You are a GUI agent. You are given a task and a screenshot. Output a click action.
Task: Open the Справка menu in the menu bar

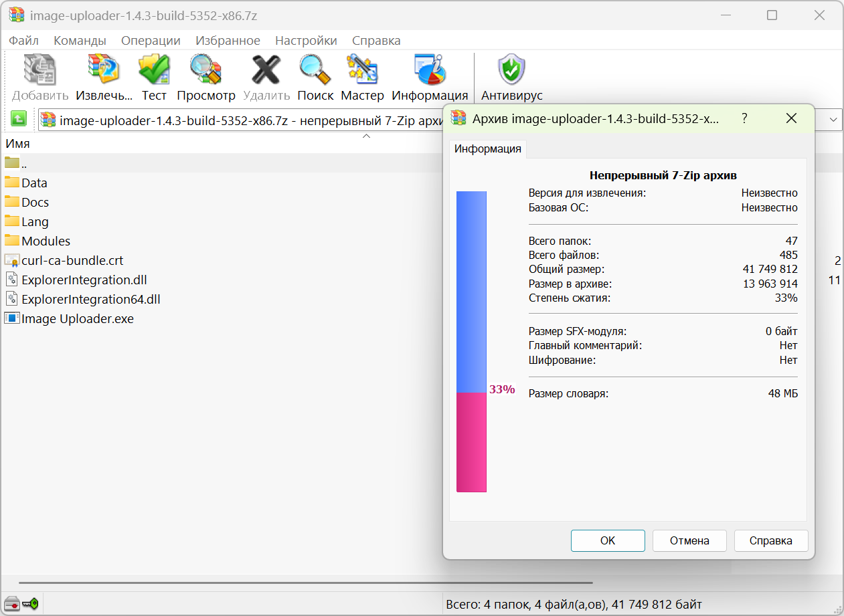tap(376, 41)
